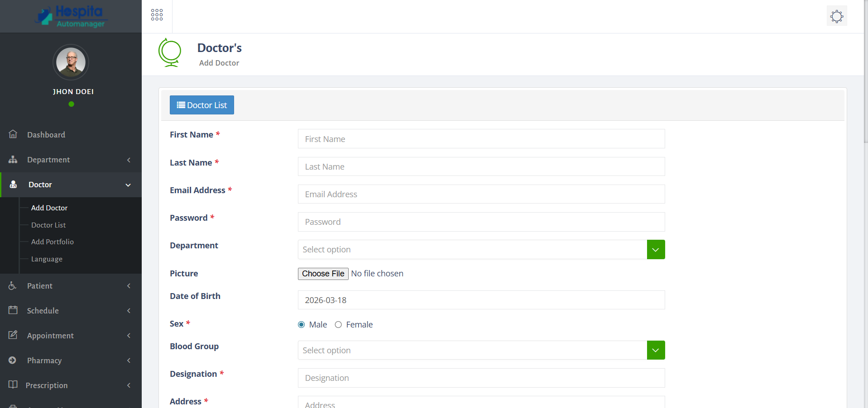
Task: Click the Date of Birth field
Action: pos(481,300)
